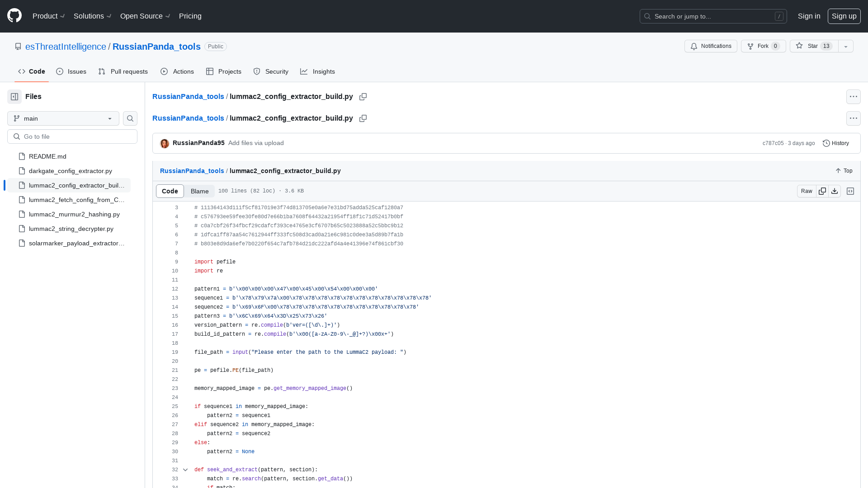Focus the Search or jump to field

(713, 16)
